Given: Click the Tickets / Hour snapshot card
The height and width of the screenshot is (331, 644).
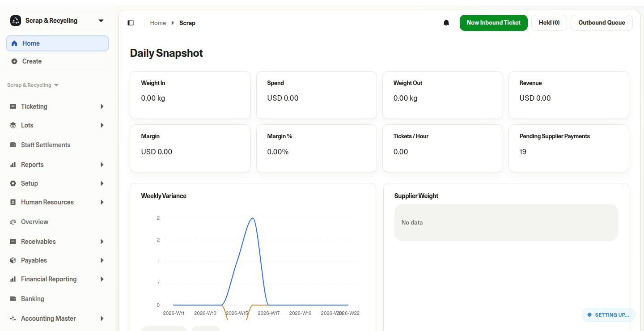Looking at the screenshot, I should (443, 148).
